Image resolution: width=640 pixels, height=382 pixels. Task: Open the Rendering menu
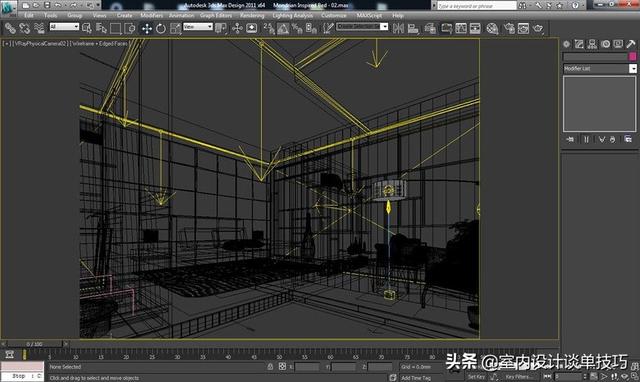coord(252,16)
